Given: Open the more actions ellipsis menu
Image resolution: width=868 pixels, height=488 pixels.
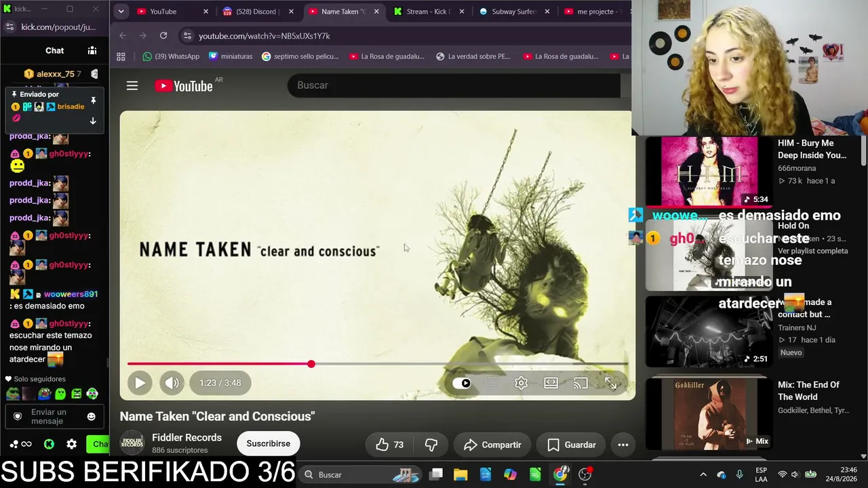Looking at the screenshot, I should tap(623, 445).
